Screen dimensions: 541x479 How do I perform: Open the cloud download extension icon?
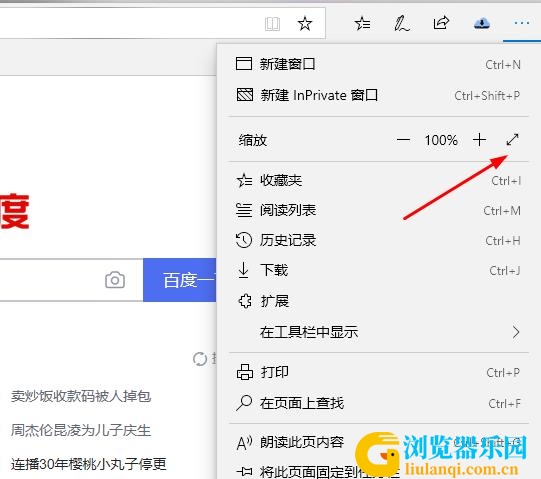(482, 23)
